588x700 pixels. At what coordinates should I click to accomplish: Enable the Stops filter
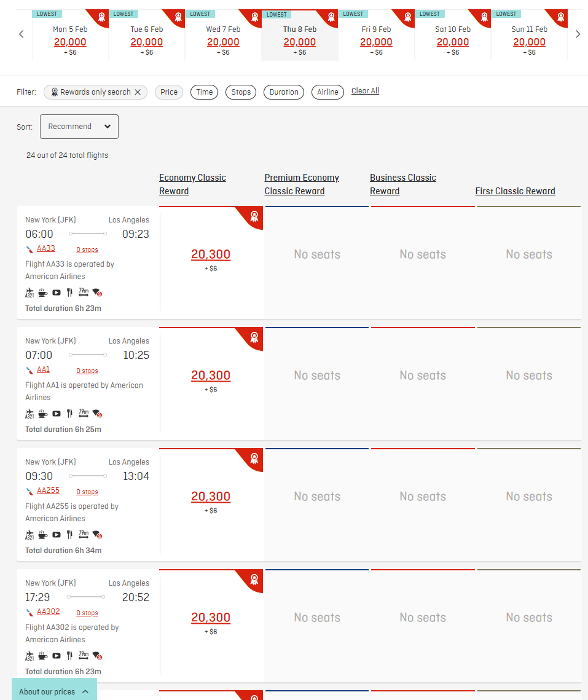[x=240, y=92]
